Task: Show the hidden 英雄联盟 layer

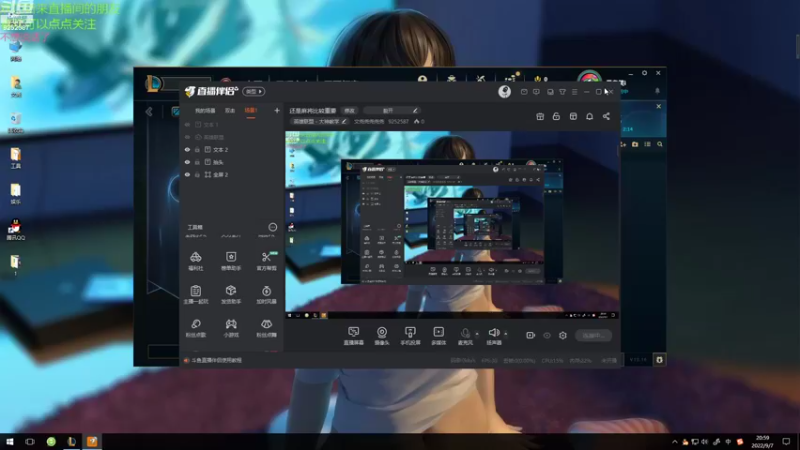Action: tap(187, 137)
